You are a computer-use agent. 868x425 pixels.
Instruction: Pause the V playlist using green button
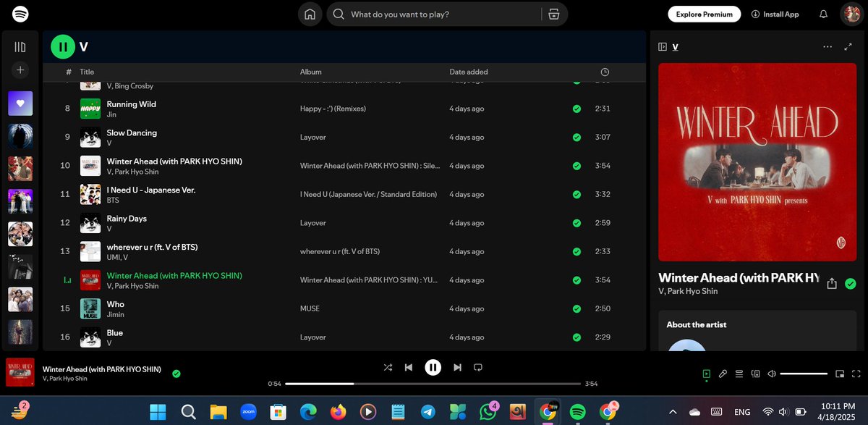click(x=63, y=47)
